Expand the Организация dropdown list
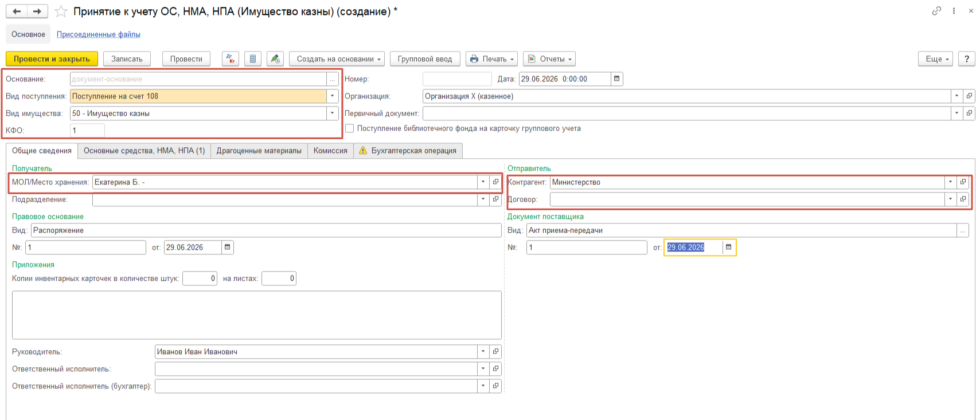 [x=956, y=96]
